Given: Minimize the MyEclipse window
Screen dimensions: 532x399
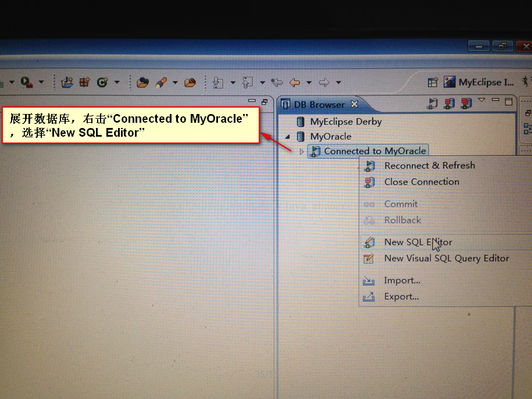Looking at the screenshot, I should point(479,46).
